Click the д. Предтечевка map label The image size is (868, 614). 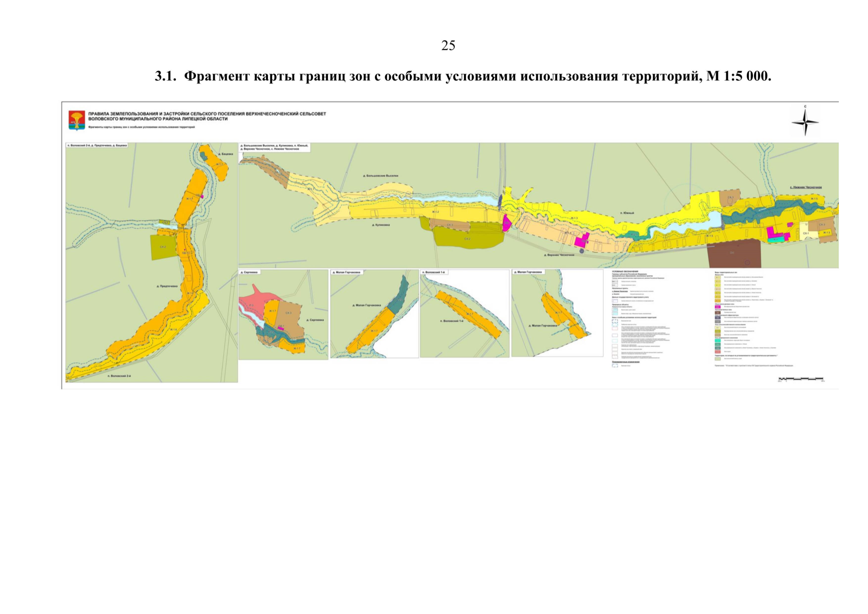coord(167,286)
